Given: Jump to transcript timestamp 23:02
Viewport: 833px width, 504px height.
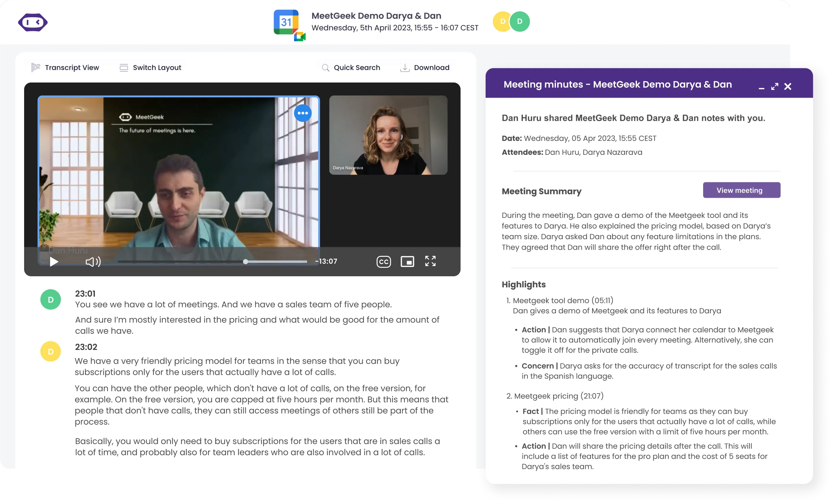Looking at the screenshot, I should click(x=86, y=347).
